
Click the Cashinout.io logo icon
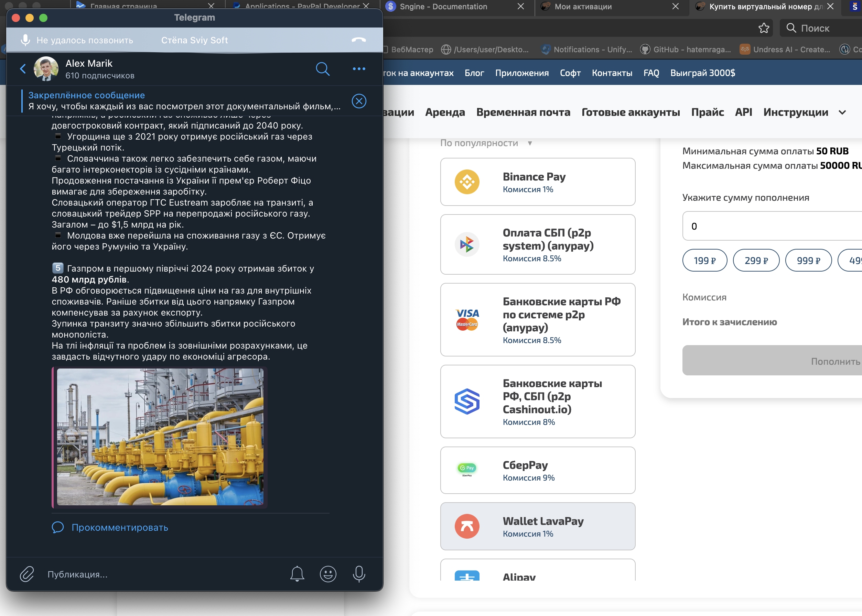pyautogui.click(x=467, y=402)
